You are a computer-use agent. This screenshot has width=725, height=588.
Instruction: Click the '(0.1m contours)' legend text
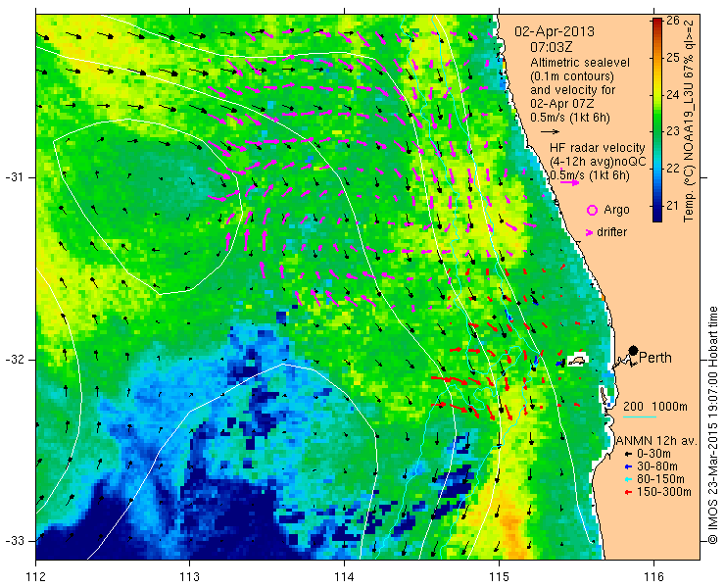(x=572, y=75)
